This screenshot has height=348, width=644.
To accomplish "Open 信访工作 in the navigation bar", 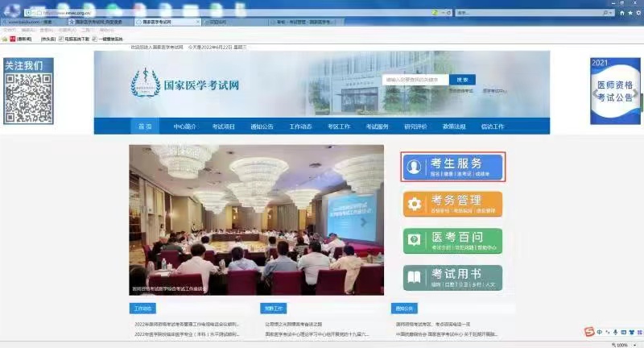I will [x=493, y=126].
